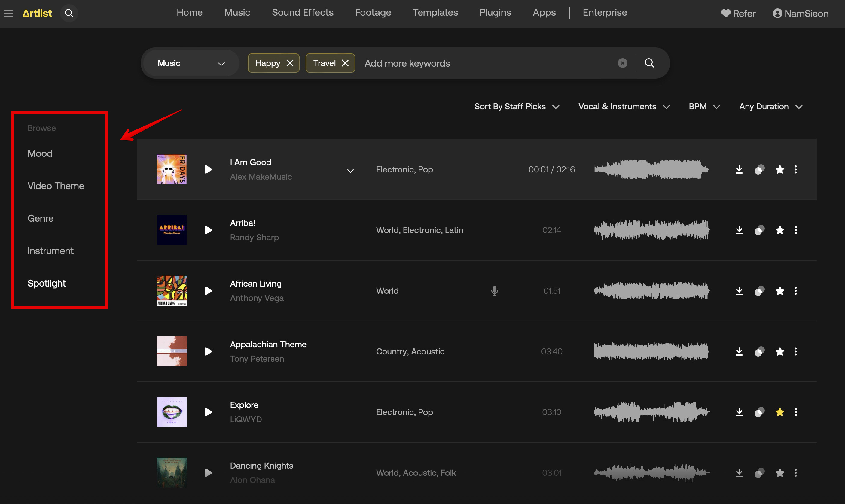This screenshot has height=504, width=845.
Task: Seek within the I Am Good waveform
Action: click(x=652, y=169)
